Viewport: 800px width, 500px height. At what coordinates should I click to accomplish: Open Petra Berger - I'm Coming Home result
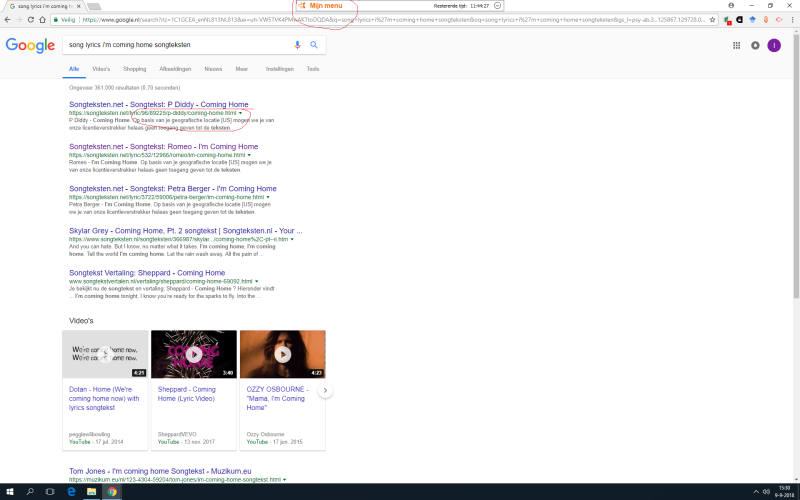(172, 189)
